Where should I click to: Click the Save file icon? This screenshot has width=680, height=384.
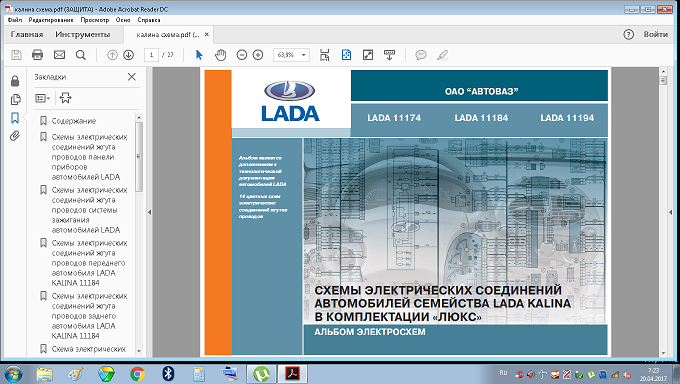pos(16,55)
